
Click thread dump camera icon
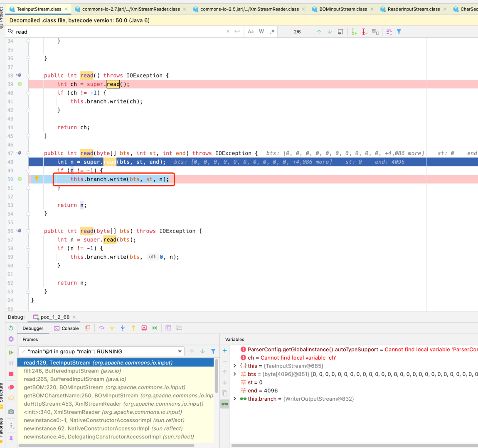[11, 411]
